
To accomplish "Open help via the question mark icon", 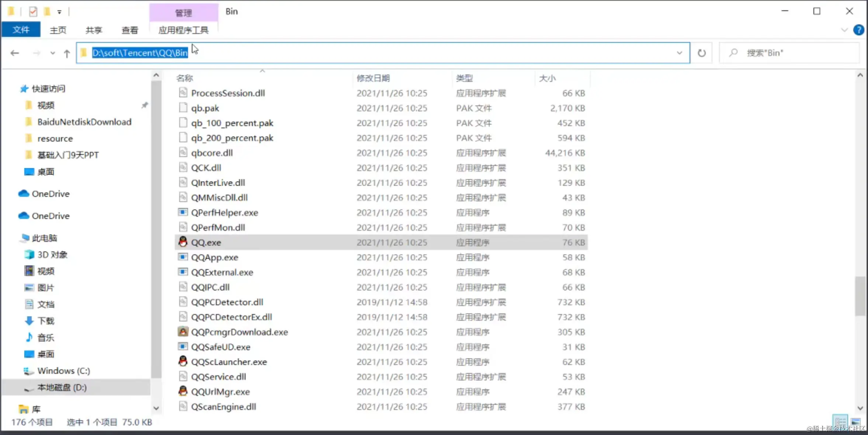I will tap(858, 30).
